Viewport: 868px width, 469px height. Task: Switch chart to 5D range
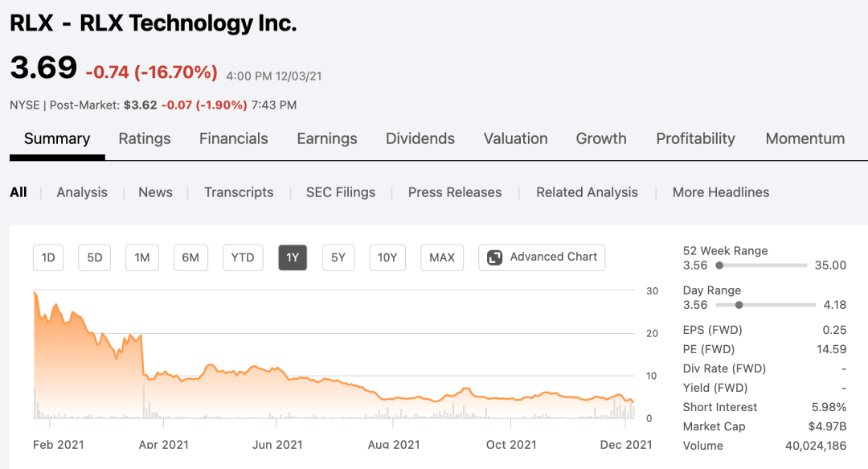pos(95,257)
